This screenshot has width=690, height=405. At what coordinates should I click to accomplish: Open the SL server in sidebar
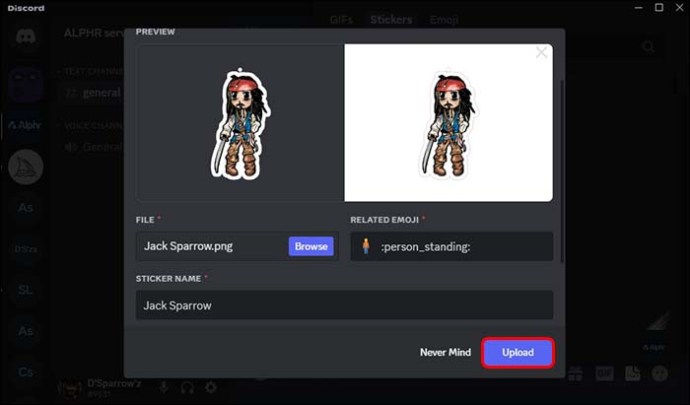coord(25,289)
